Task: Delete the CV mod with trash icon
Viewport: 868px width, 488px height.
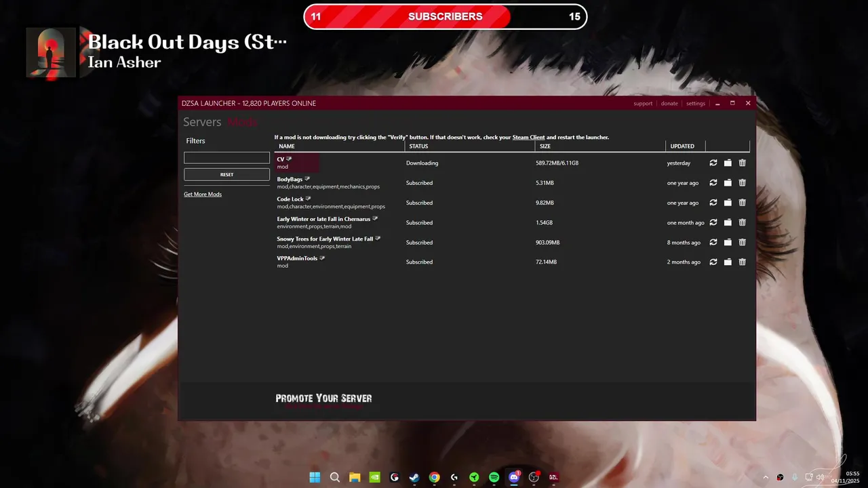Action: click(x=743, y=163)
